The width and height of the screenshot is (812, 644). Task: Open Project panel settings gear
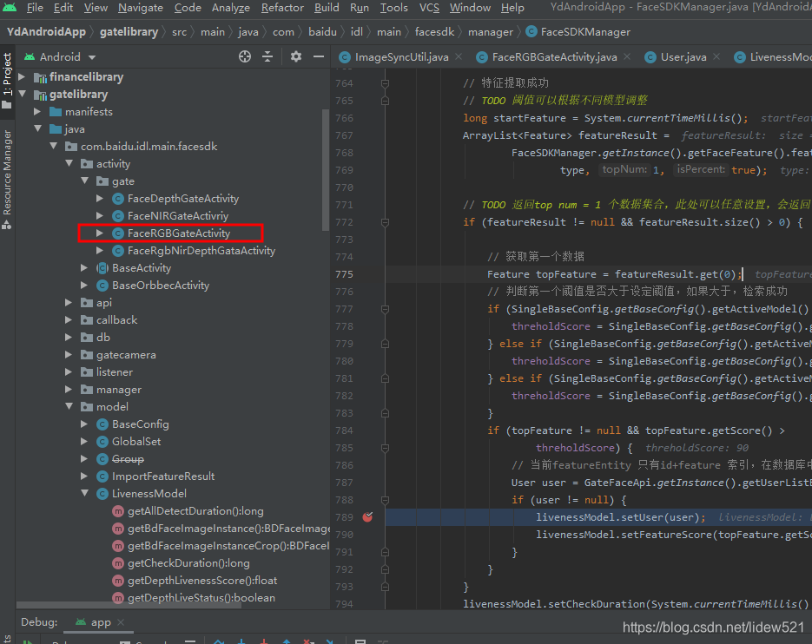(295, 56)
